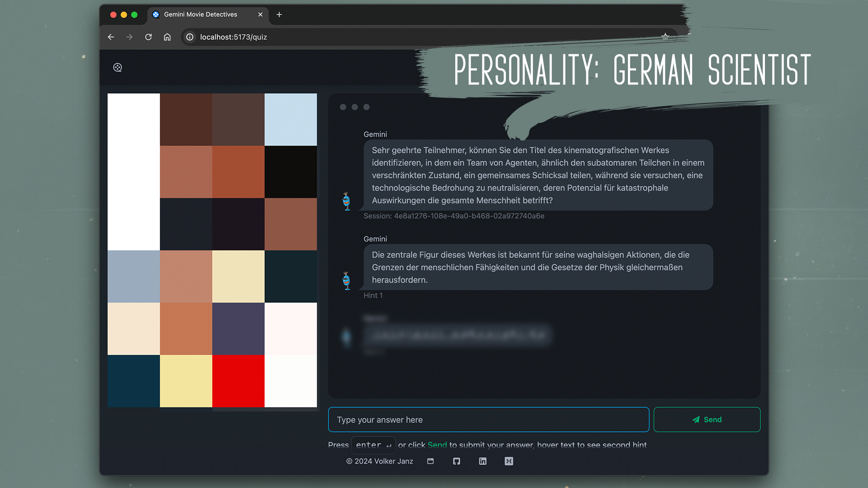Viewport: 868px width, 488px height.
Task: Click the green Send text in instructions
Action: (437, 445)
